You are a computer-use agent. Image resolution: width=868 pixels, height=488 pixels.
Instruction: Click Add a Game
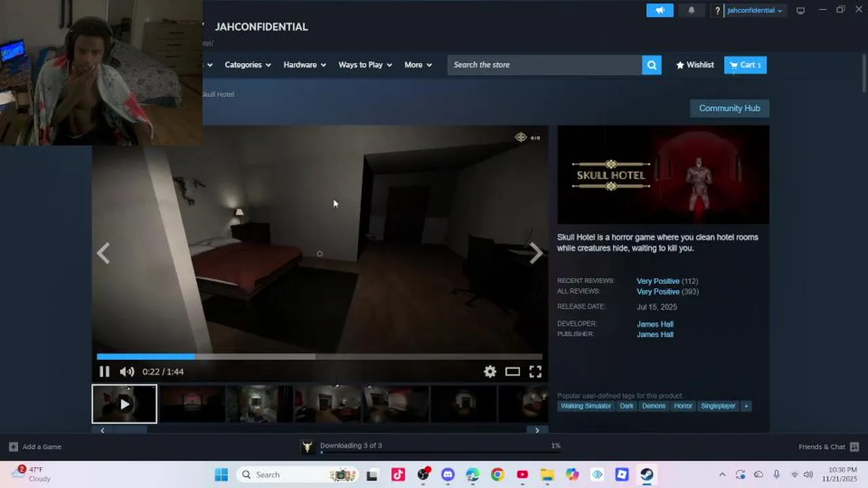[35, 447]
